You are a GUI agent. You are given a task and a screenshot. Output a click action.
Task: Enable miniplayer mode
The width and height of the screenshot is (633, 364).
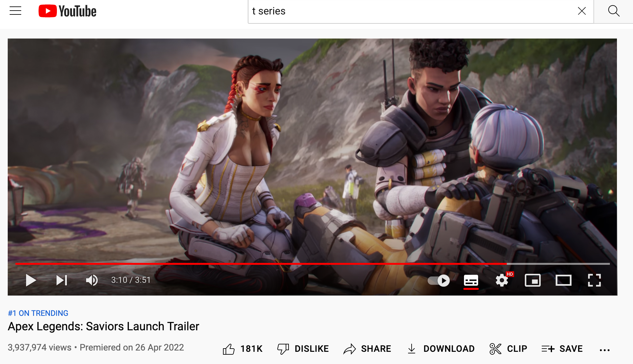tap(532, 281)
